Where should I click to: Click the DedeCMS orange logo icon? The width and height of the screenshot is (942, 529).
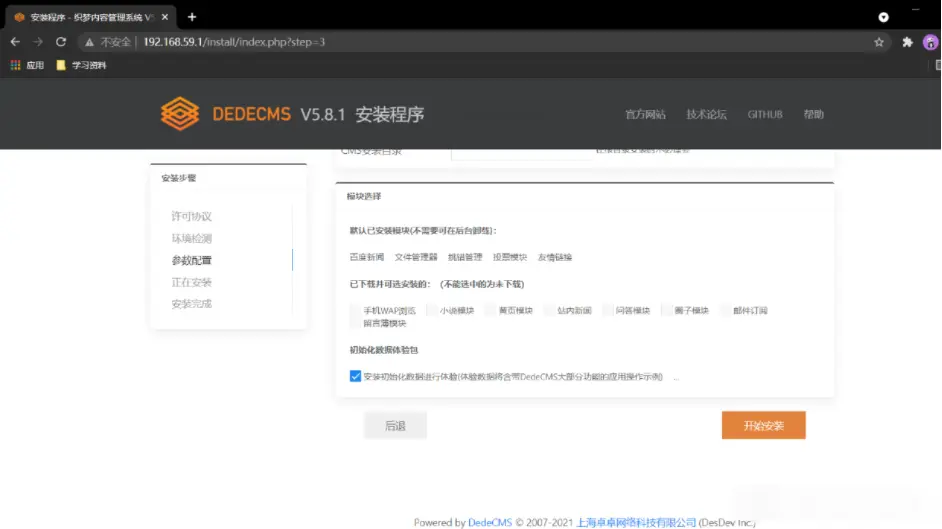pyautogui.click(x=180, y=113)
